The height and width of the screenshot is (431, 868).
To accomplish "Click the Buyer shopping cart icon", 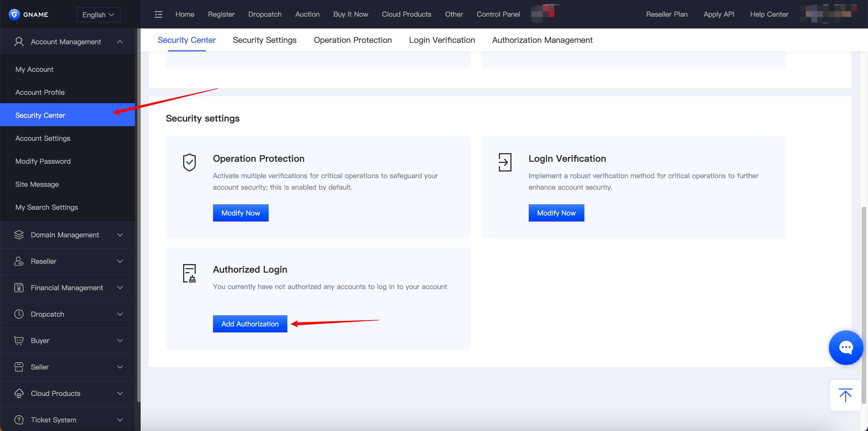I will click(19, 340).
